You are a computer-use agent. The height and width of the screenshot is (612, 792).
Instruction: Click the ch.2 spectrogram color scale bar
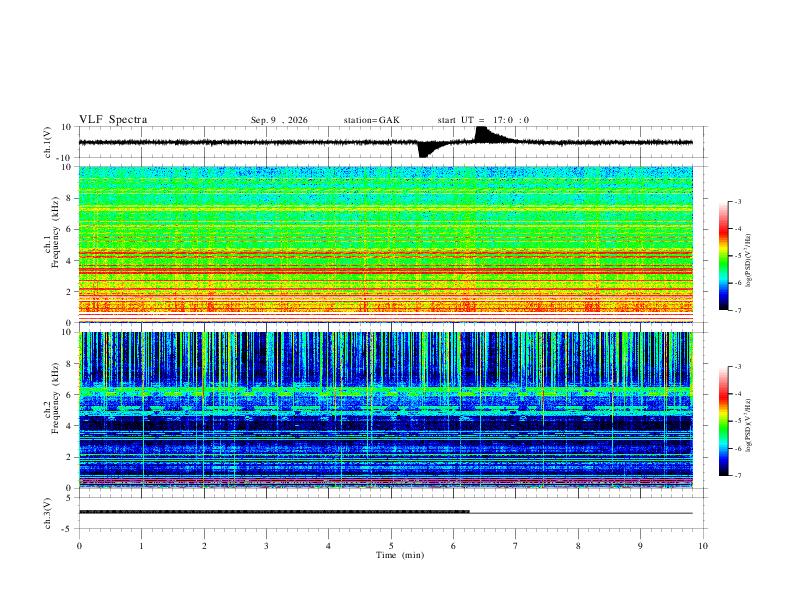coord(723,421)
